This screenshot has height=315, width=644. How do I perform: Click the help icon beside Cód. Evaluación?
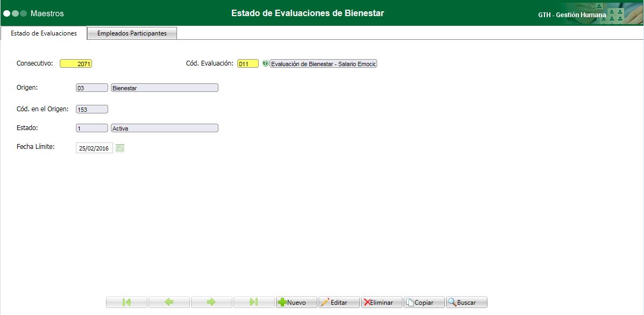(265, 63)
